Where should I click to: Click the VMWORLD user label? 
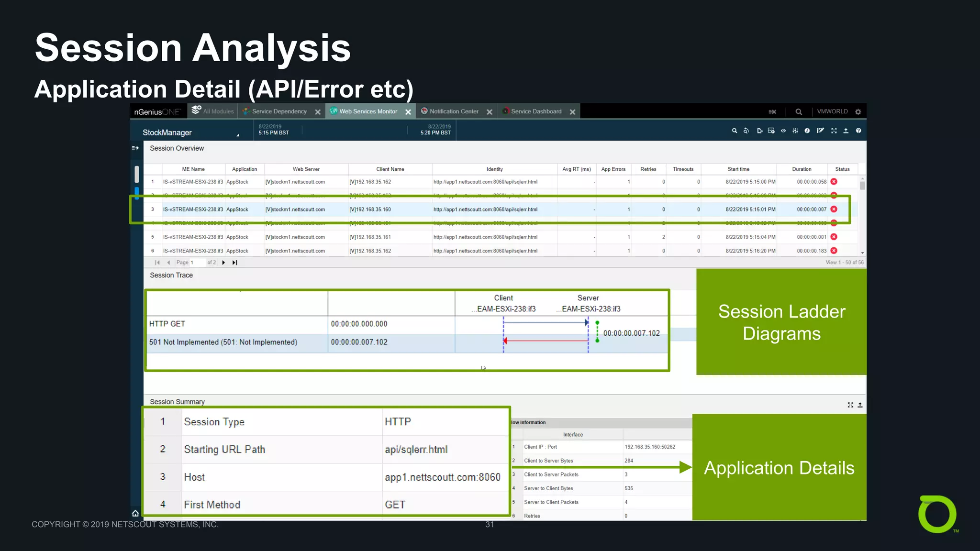(x=832, y=111)
